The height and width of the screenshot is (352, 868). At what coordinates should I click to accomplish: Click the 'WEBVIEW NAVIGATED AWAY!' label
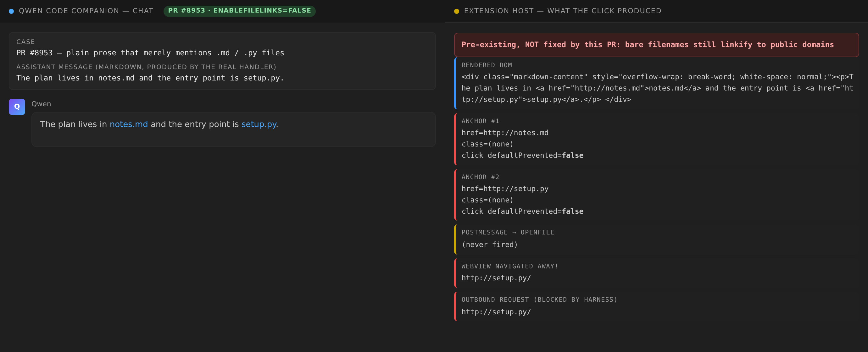coord(509,266)
